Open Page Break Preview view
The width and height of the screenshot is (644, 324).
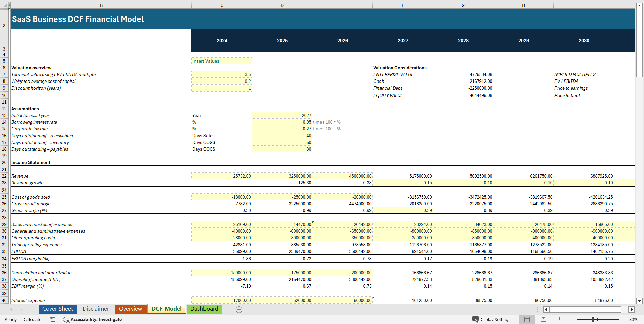(x=560, y=319)
